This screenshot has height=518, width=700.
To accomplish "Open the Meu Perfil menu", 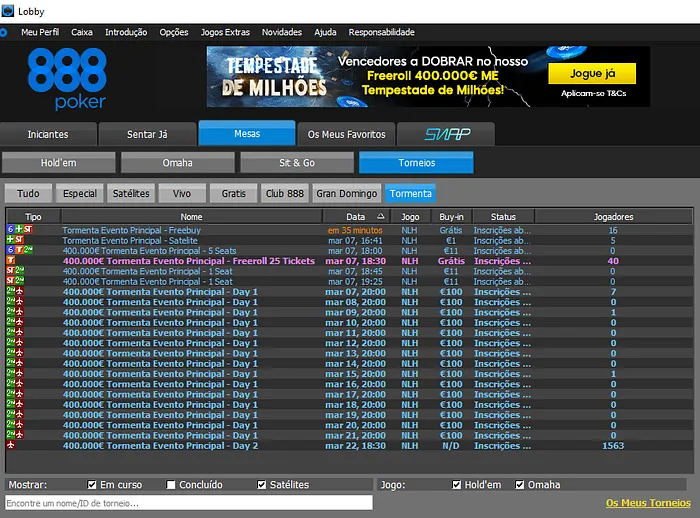I will pyautogui.click(x=40, y=32).
